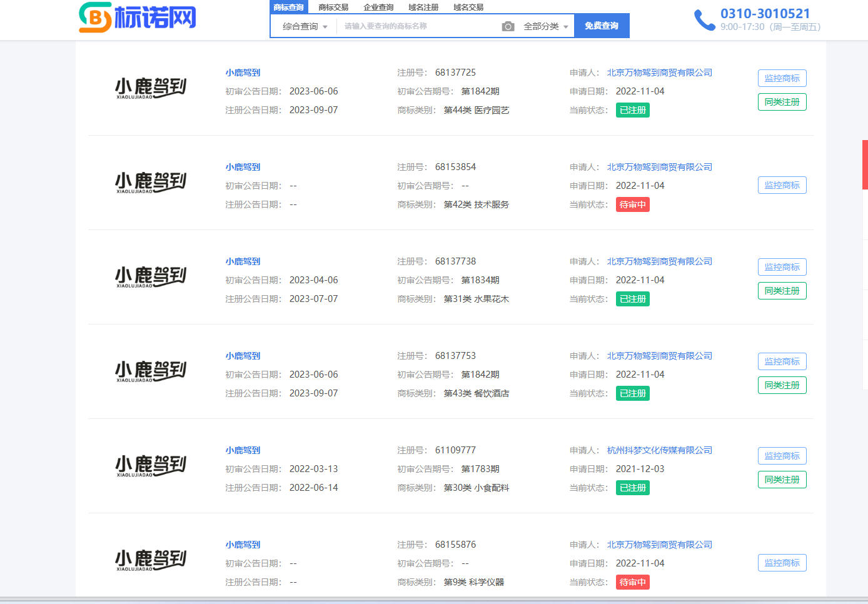
Task: Click trademark image for registration 68137753
Action: (151, 371)
